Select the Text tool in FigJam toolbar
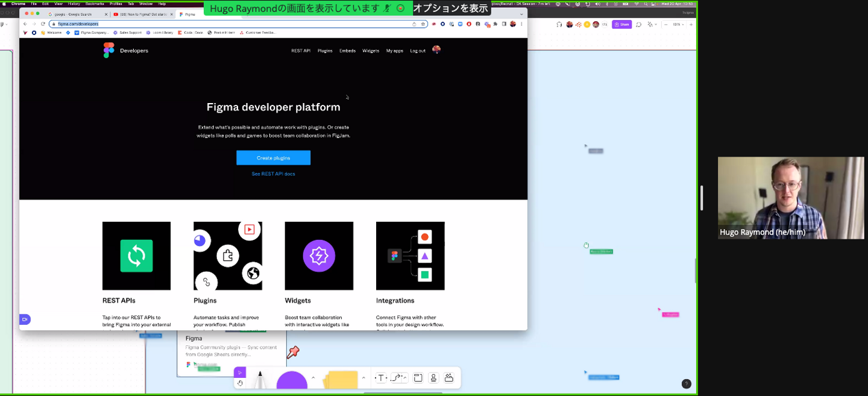The image size is (868, 396). pyautogui.click(x=381, y=378)
